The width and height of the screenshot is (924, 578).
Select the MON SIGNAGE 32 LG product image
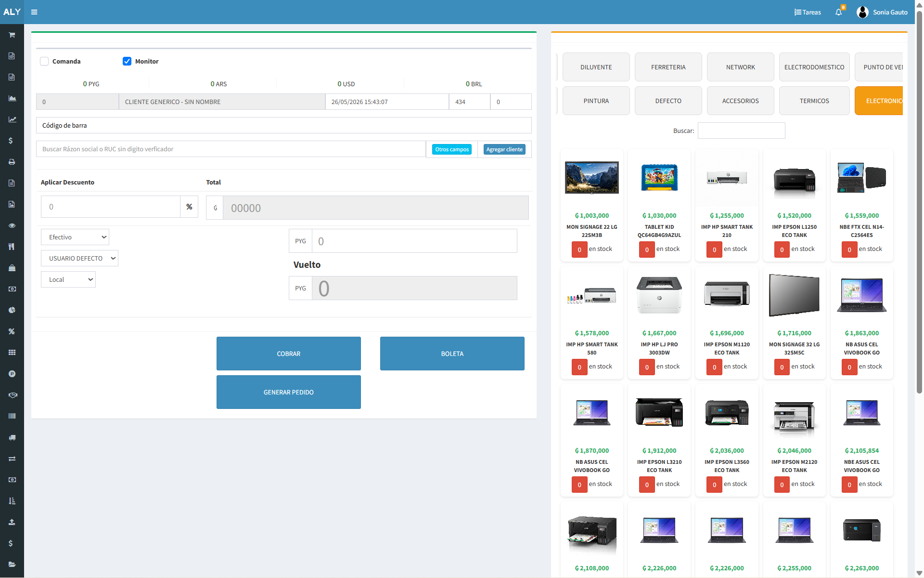(795, 295)
